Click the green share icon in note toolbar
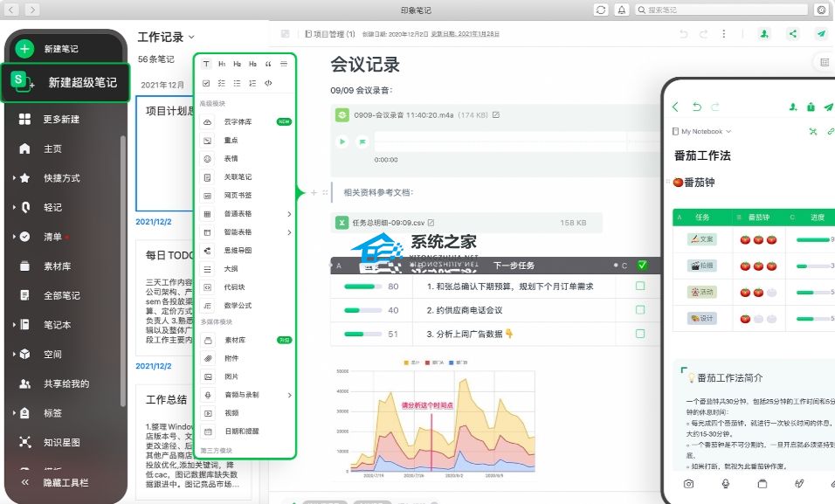The image size is (835, 504). 793,34
